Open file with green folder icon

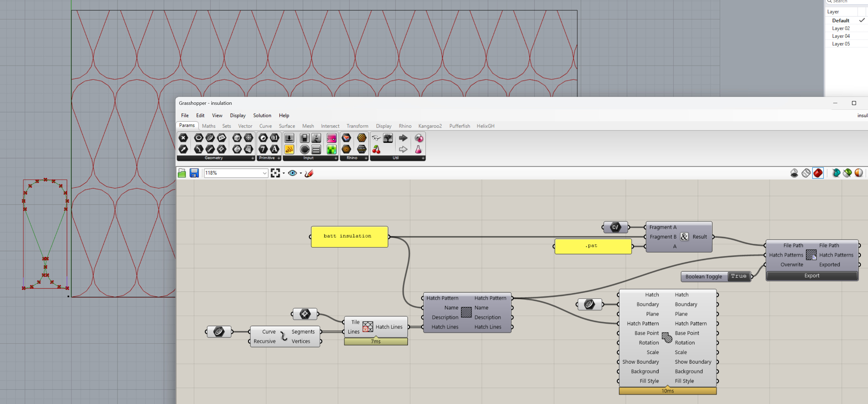pos(182,173)
